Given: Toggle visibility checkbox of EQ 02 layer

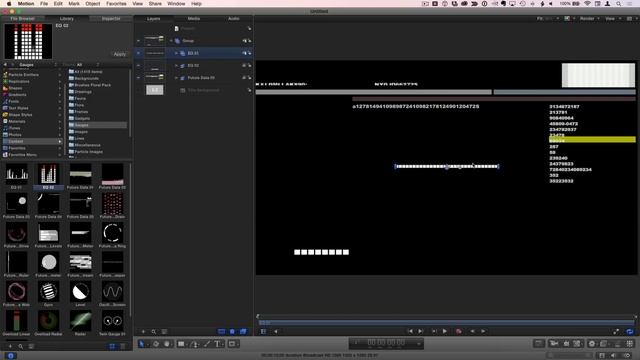Looking at the screenshot, I should click(138, 65).
